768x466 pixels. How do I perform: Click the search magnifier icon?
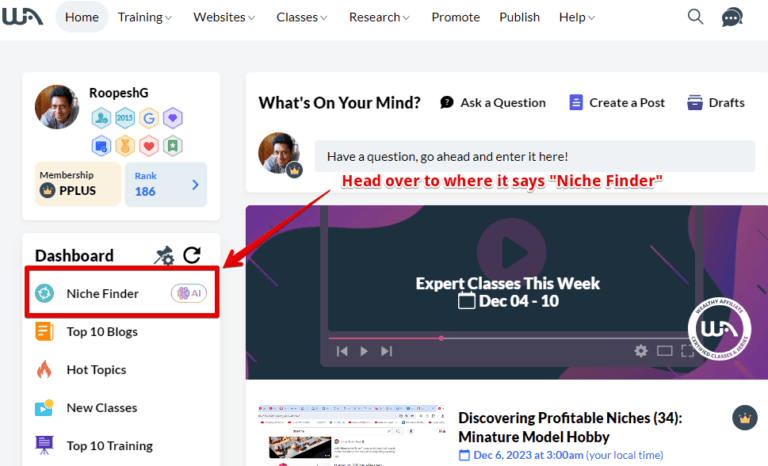point(696,17)
